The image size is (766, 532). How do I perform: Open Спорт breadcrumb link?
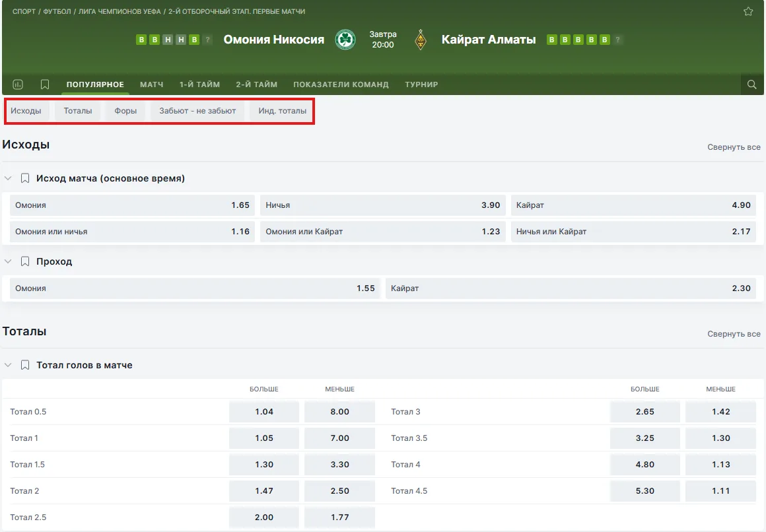coord(24,11)
